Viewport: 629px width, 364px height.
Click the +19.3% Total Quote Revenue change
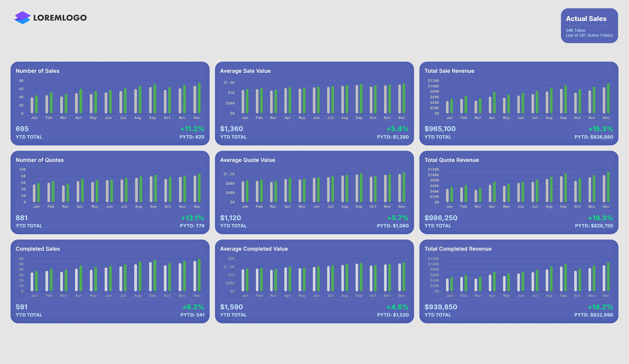pyautogui.click(x=600, y=218)
